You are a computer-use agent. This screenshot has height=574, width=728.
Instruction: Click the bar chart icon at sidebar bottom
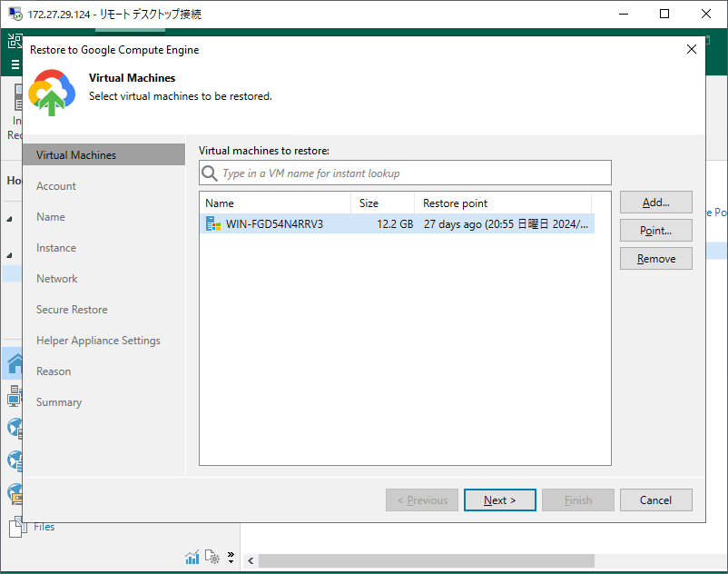192,557
